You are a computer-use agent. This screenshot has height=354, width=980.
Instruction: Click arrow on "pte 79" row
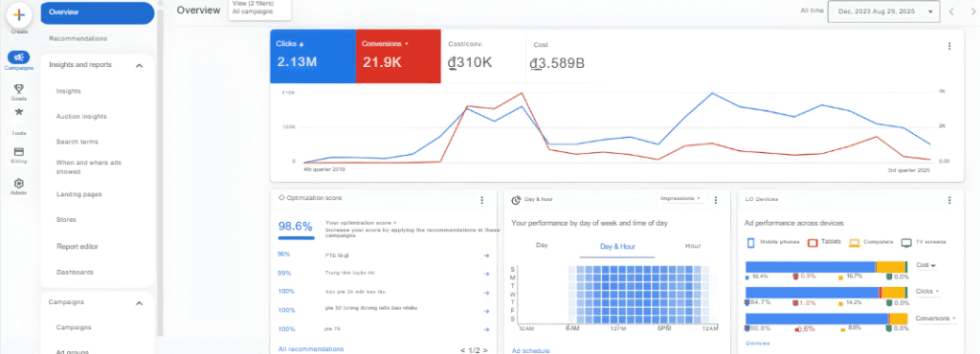coord(485,329)
